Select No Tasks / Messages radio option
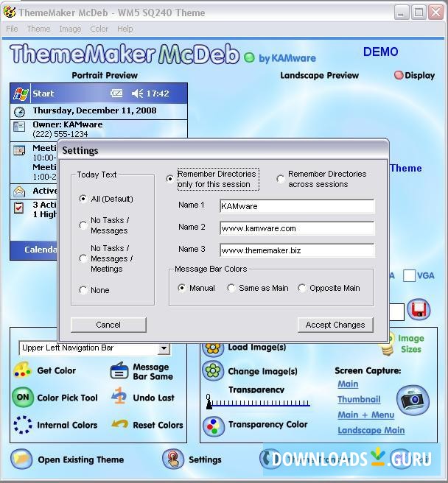This screenshot has height=483, width=448. (83, 225)
